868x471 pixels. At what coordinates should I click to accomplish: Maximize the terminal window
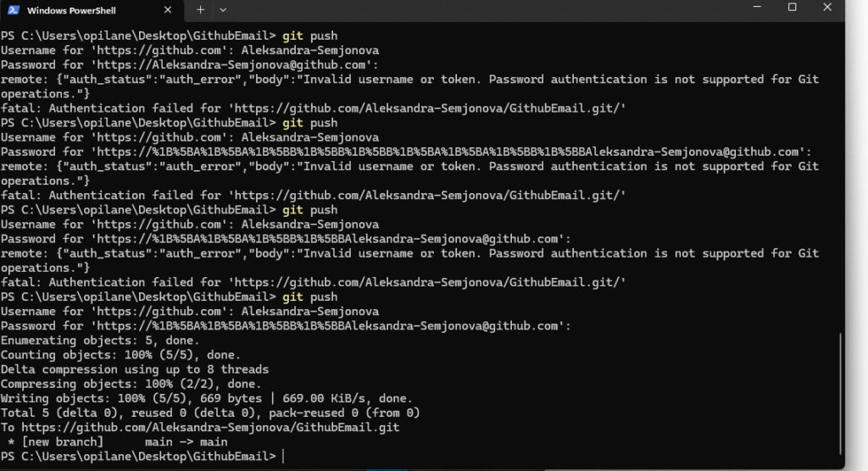(792, 8)
